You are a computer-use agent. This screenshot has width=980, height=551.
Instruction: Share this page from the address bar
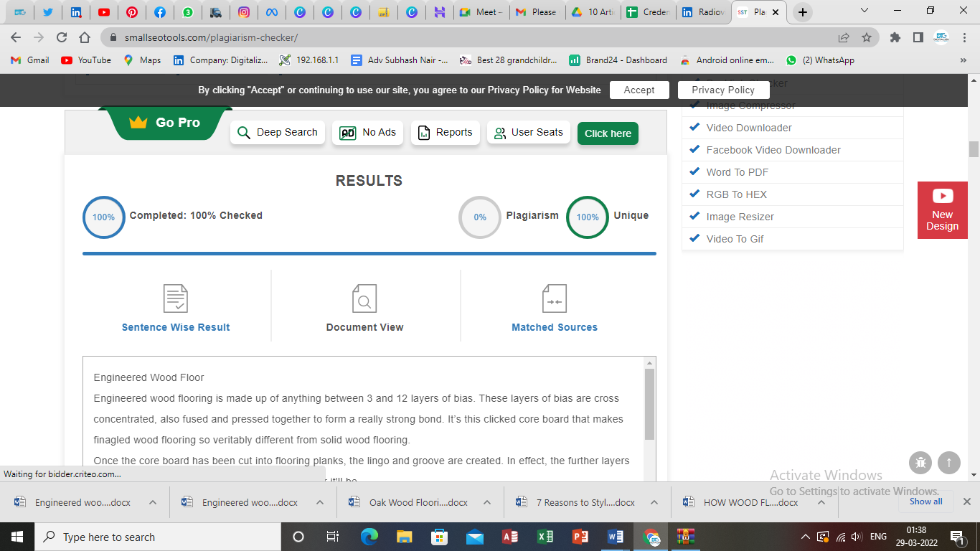point(844,37)
